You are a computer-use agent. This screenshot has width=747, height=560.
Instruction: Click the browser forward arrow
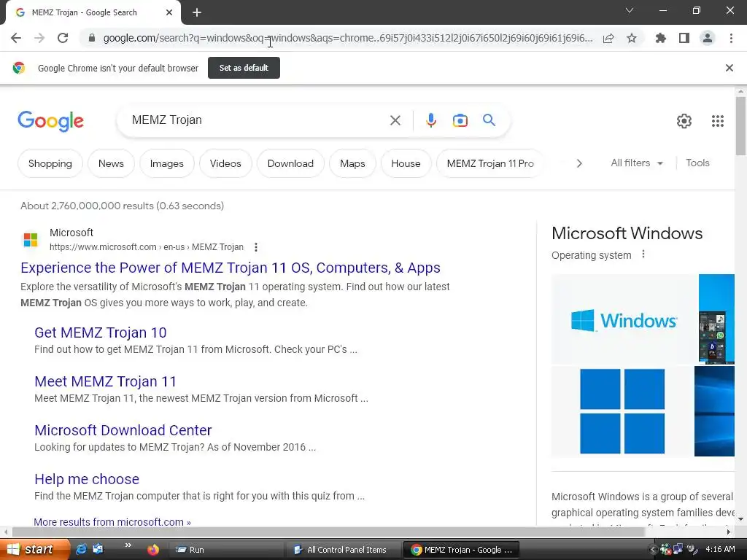pyautogui.click(x=39, y=38)
